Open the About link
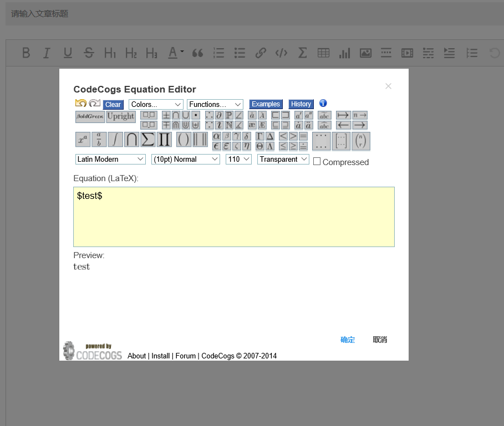 tap(136, 356)
